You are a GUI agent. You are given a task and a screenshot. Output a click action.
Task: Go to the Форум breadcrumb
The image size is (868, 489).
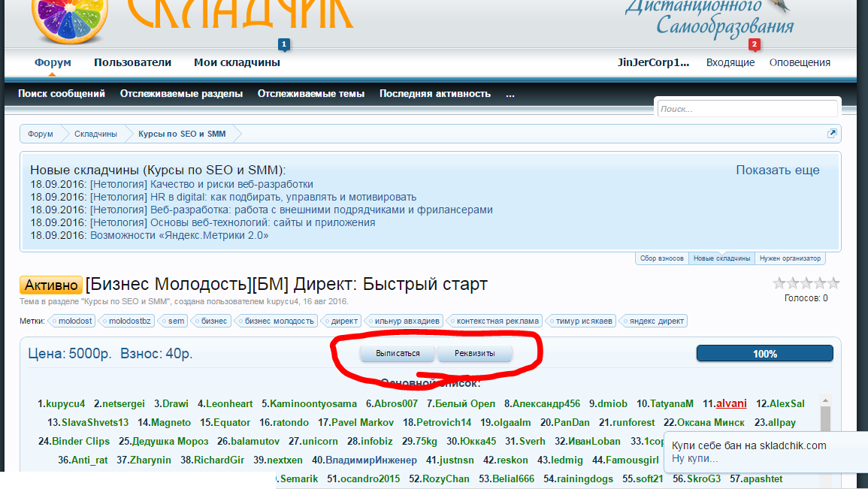(x=41, y=134)
